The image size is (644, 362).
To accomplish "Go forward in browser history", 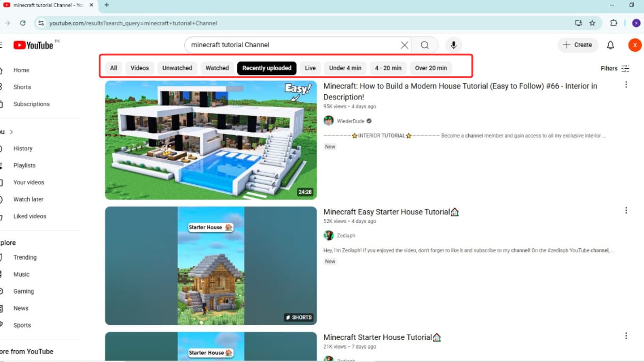I will tap(7, 23).
